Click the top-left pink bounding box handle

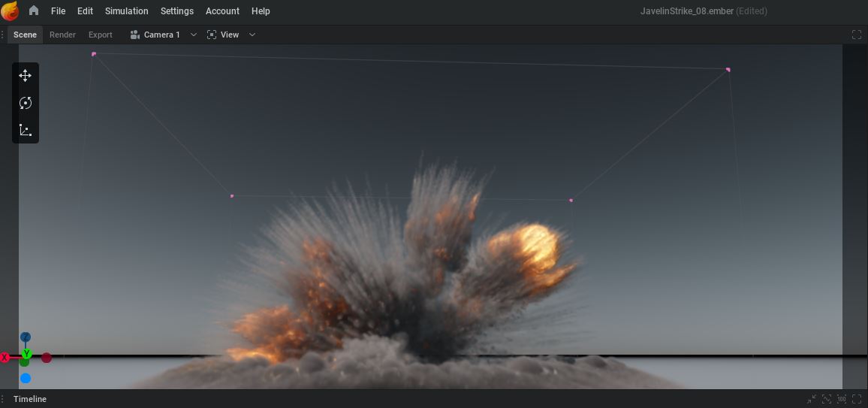tap(94, 54)
